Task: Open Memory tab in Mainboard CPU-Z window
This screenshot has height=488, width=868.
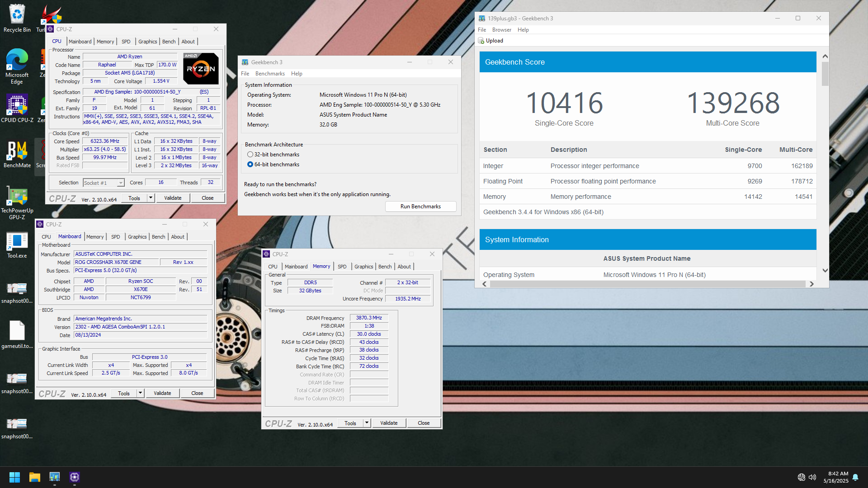Action: (x=95, y=237)
